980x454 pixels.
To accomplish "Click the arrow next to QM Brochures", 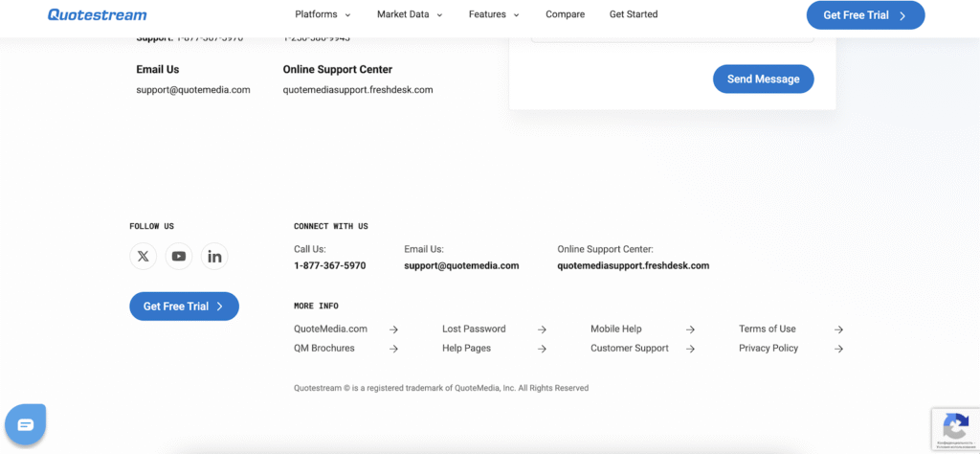I will tap(393, 349).
